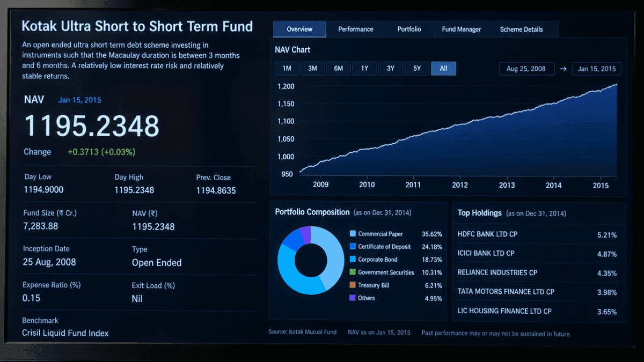Click the Top Holdings heading

[x=479, y=213]
